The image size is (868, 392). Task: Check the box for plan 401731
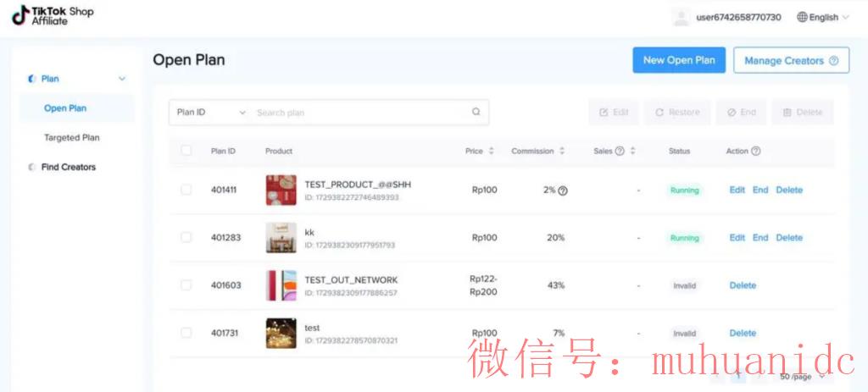[186, 333]
